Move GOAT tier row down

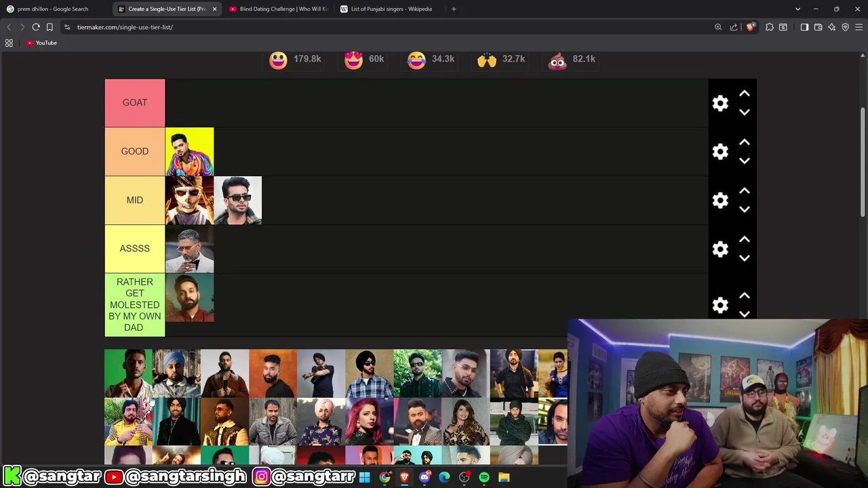click(x=745, y=112)
